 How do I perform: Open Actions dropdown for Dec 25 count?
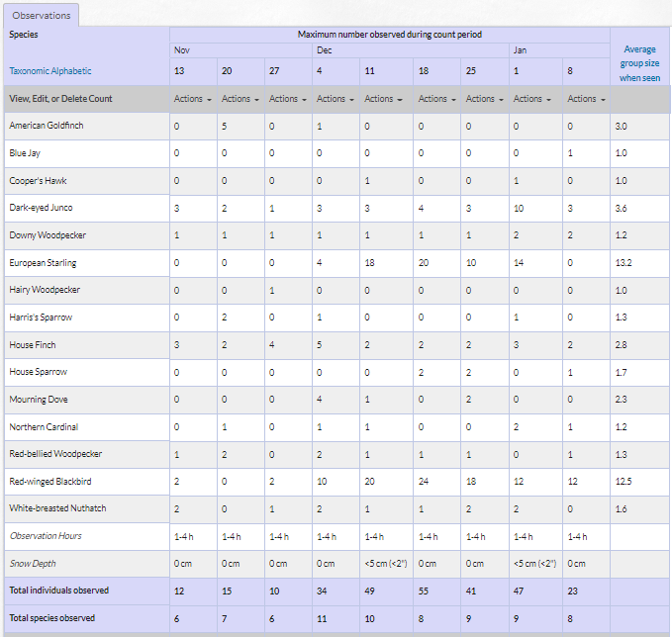485,99
